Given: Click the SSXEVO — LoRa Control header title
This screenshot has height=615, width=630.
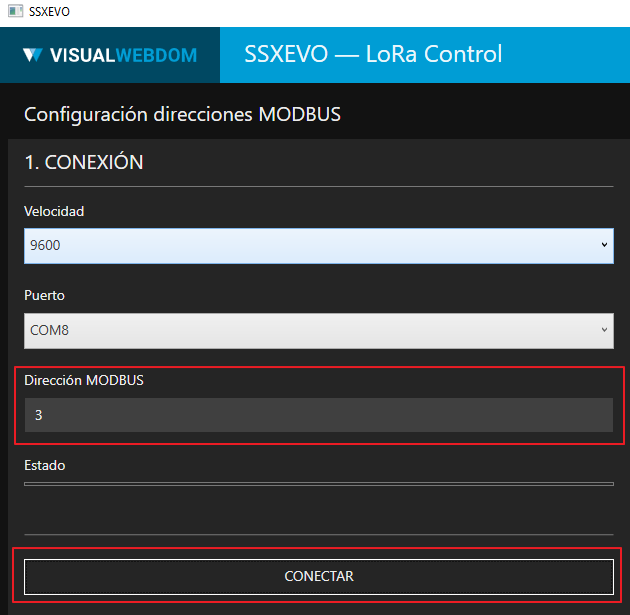Looking at the screenshot, I should (x=373, y=54).
